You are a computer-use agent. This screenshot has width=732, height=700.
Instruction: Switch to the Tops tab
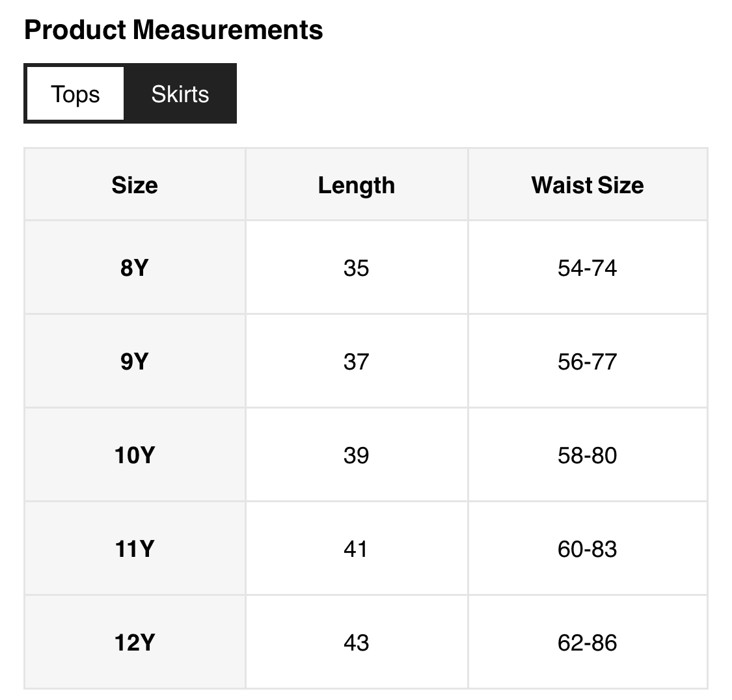pyautogui.click(x=75, y=94)
